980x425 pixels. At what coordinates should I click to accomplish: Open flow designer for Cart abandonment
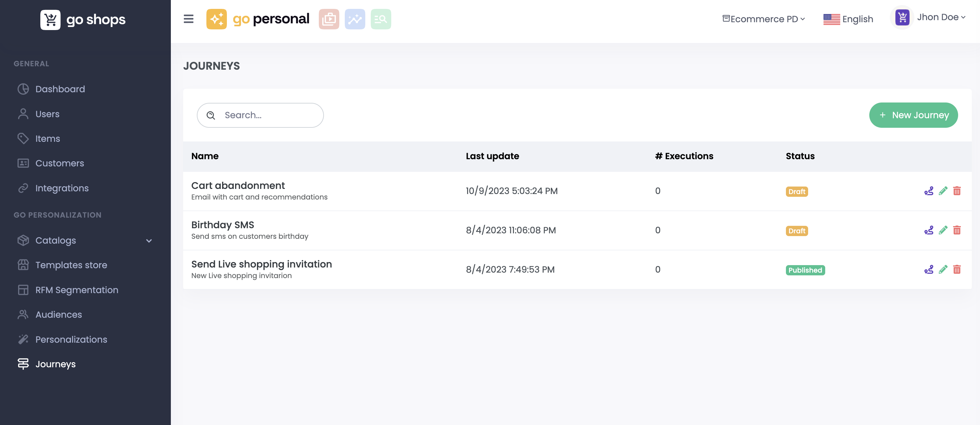coord(929,191)
